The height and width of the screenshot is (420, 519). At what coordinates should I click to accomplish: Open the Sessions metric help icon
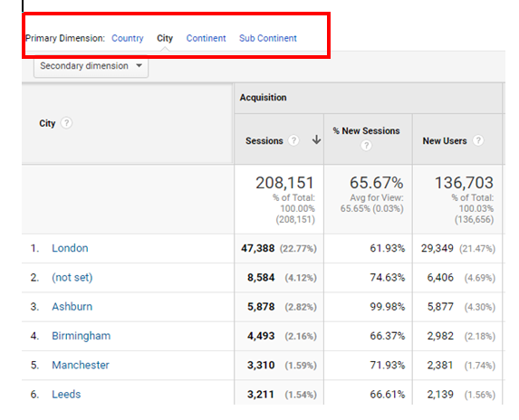tap(293, 140)
